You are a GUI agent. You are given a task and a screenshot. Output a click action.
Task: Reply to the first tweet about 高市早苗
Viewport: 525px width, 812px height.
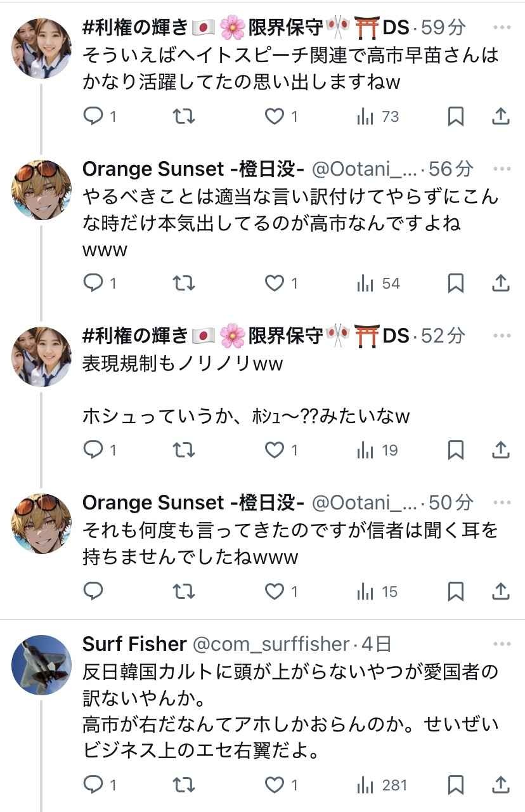[94, 116]
